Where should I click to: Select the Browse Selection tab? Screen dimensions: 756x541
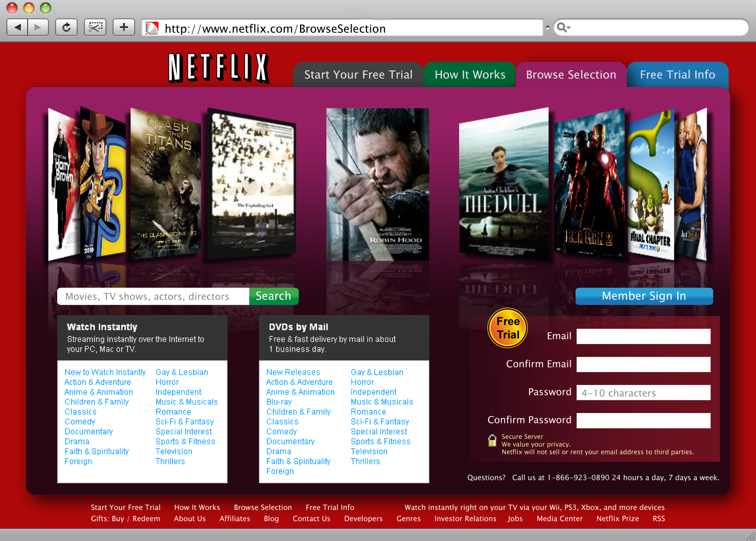click(x=571, y=75)
